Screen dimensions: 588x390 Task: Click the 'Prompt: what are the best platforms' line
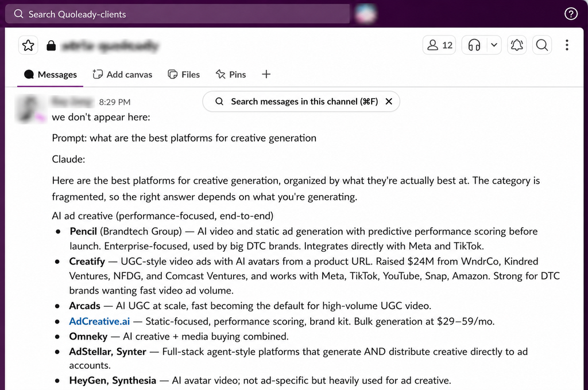tap(184, 138)
